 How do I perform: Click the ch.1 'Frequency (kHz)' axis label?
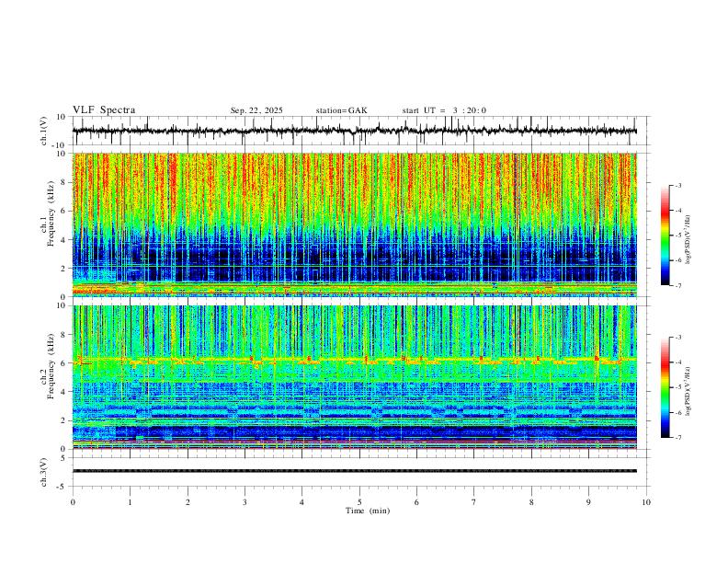pyautogui.click(x=51, y=213)
